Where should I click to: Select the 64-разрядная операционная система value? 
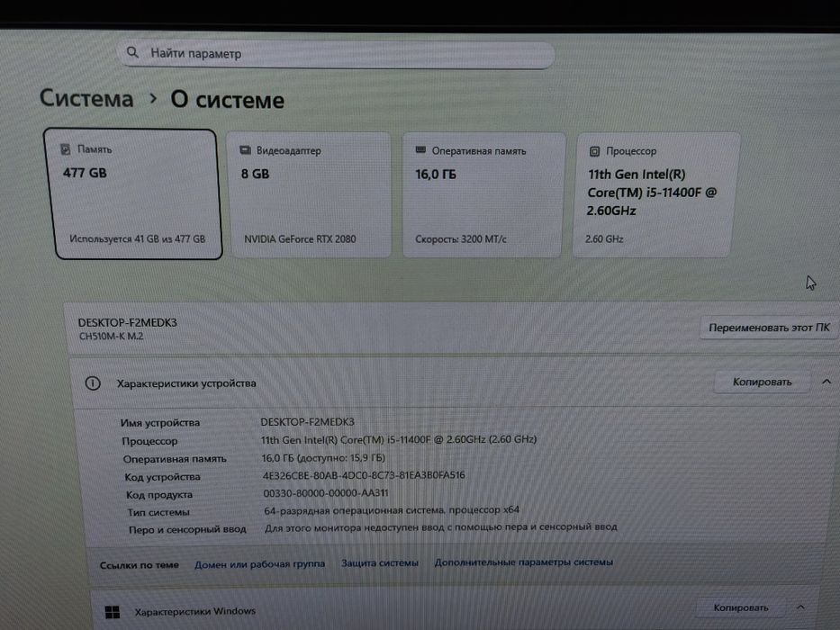(x=392, y=510)
